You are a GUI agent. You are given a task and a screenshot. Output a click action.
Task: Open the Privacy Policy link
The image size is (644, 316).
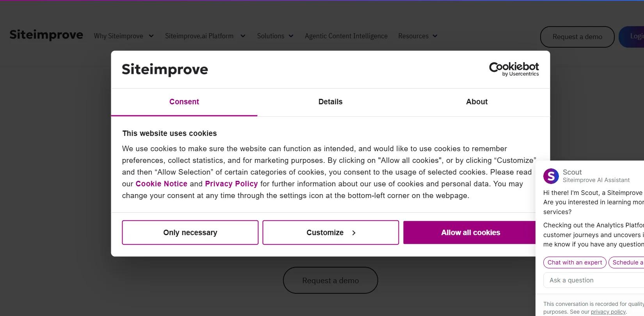(x=231, y=184)
